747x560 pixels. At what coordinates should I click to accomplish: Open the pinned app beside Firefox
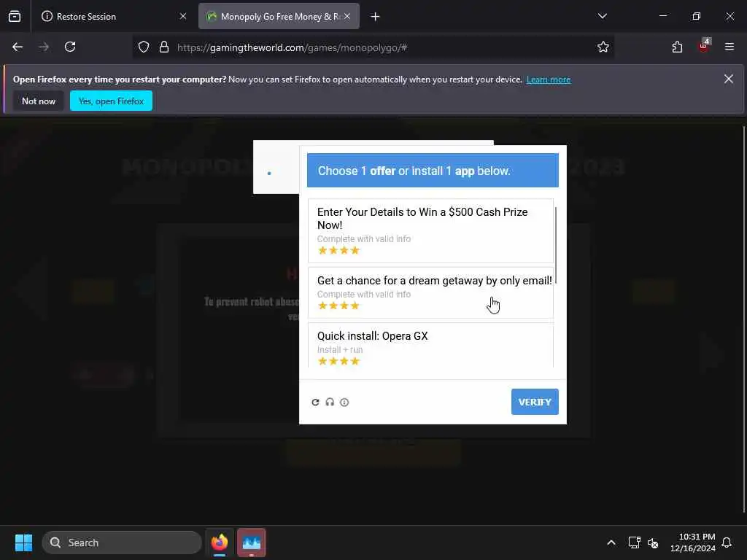pyautogui.click(x=252, y=542)
